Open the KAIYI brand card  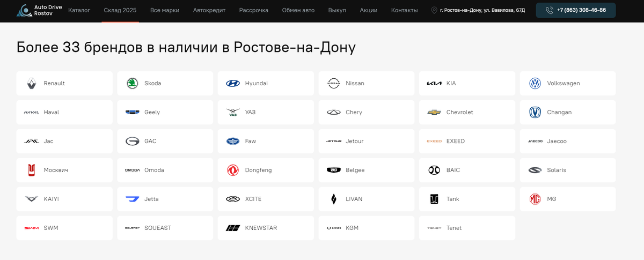tap(64, 199)
